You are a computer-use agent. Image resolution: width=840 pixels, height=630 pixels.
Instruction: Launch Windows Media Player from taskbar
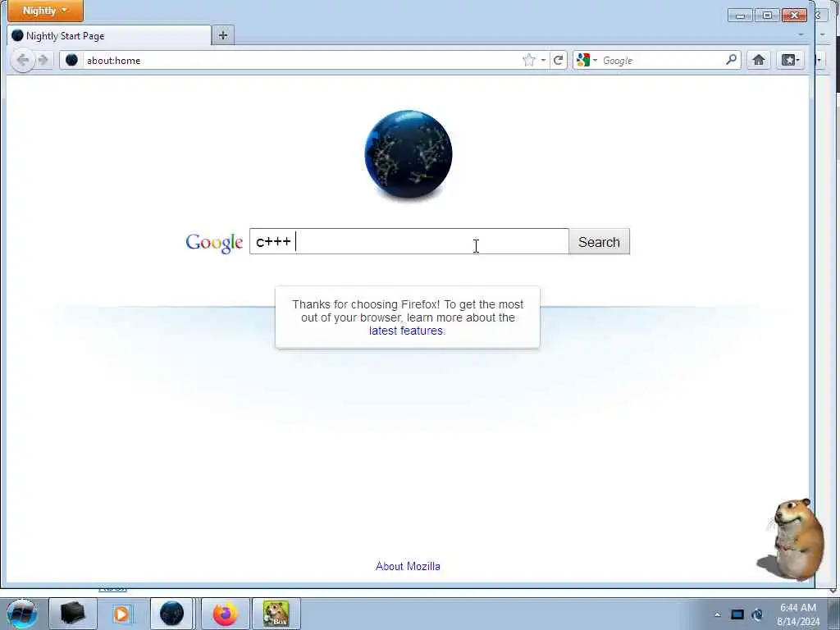(x=121, y=614)
